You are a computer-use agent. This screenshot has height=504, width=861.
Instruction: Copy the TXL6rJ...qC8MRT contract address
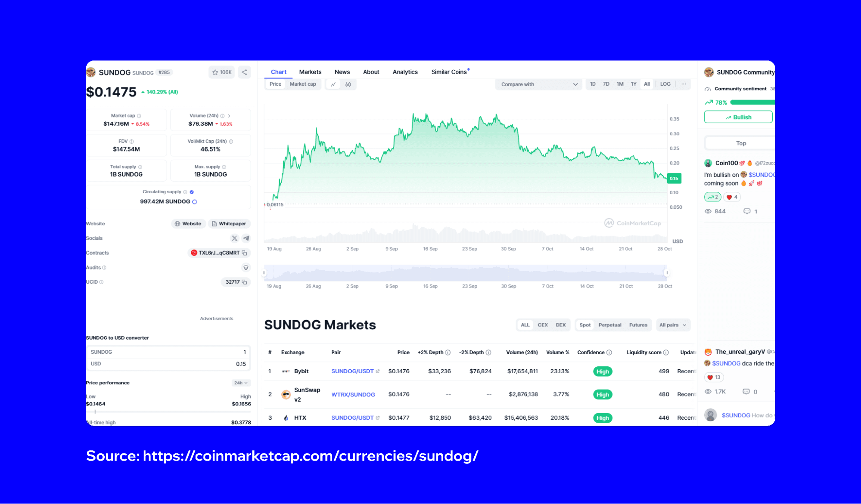pos(244,253)
